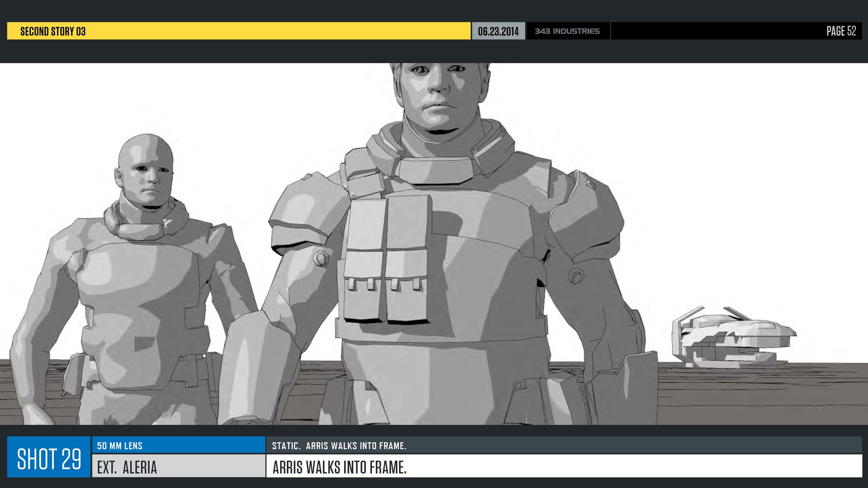Click the storyboard frame illustration

(434, 244)
